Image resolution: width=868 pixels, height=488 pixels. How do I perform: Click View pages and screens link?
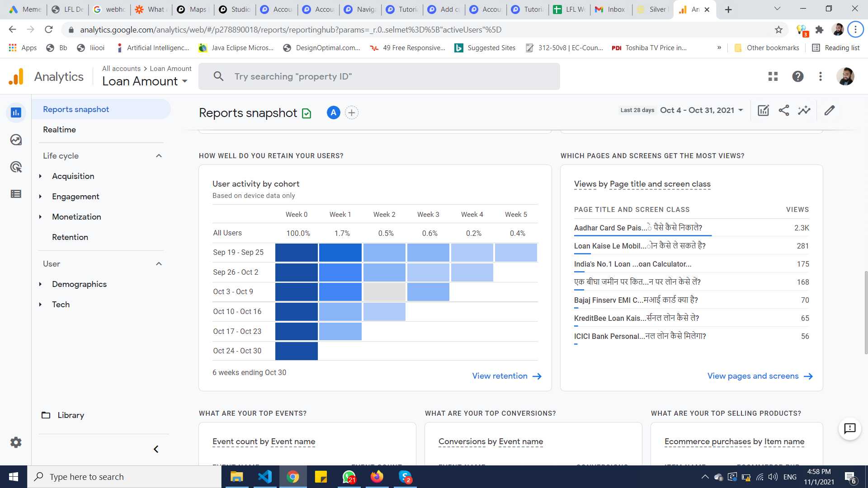tap(760, 376)
